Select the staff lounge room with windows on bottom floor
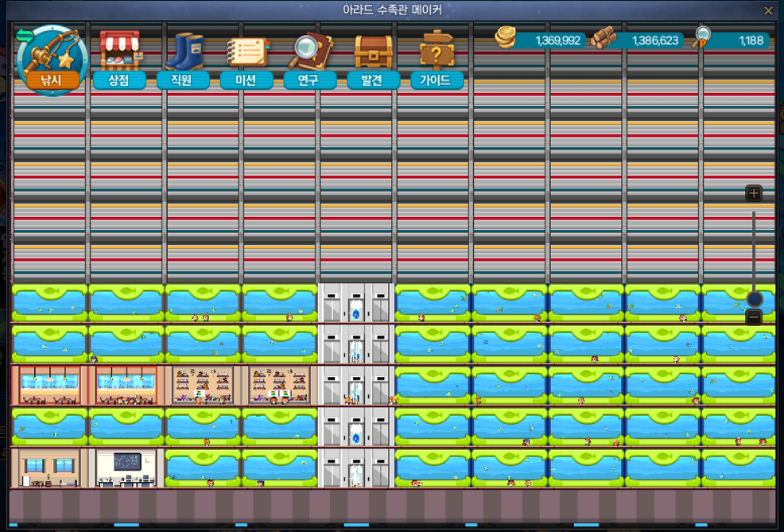This screenshot has width=784, height=532. [49, 468]
